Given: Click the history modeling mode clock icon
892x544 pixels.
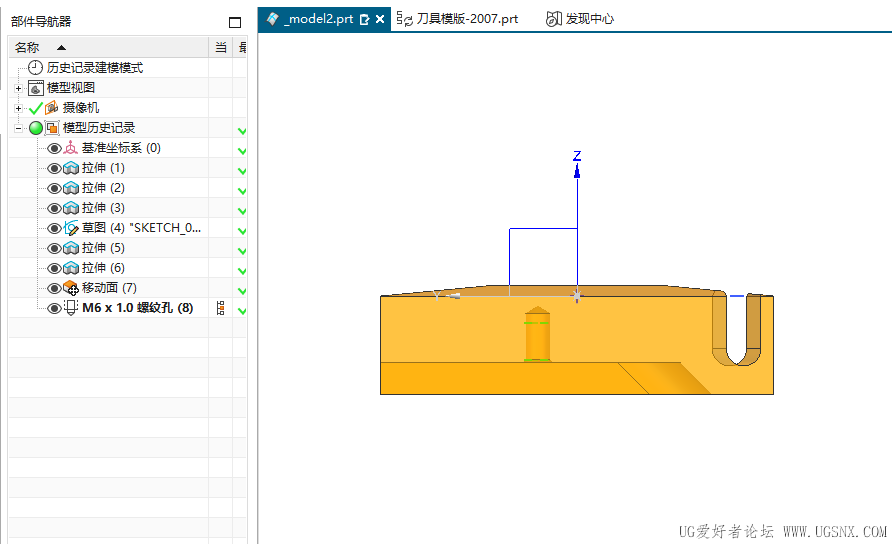Looking at the screenshot, I should pyautogui.click(x=36, y=68).
